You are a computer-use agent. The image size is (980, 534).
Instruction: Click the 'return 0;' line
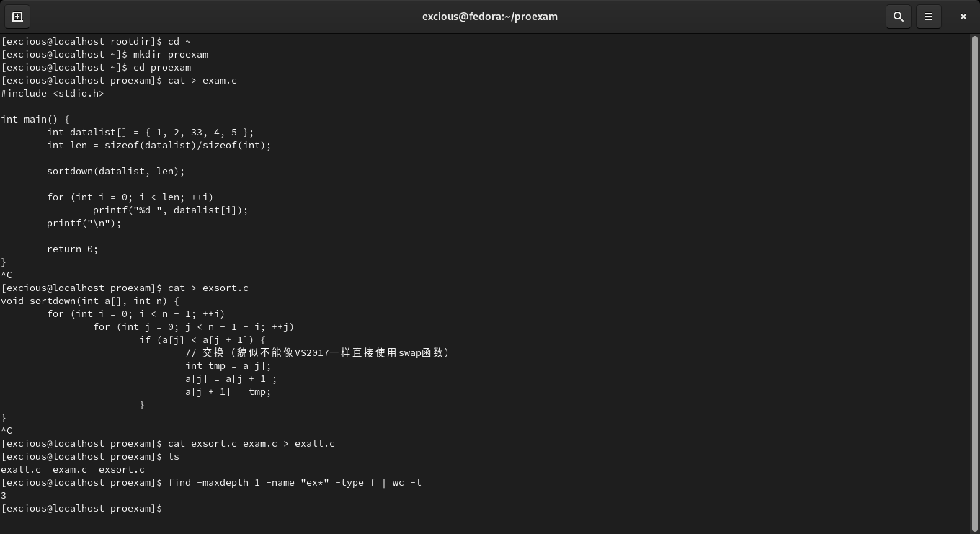tap(73, 249)
